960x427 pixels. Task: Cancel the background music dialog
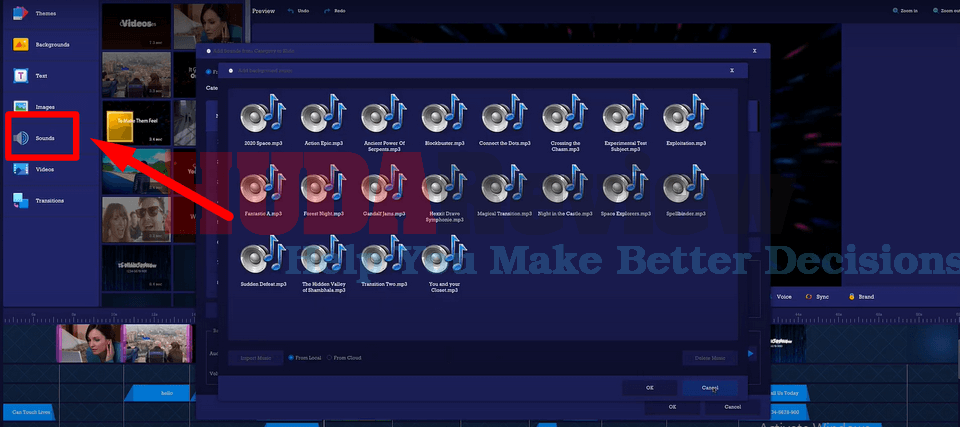[x=709, y=387]
